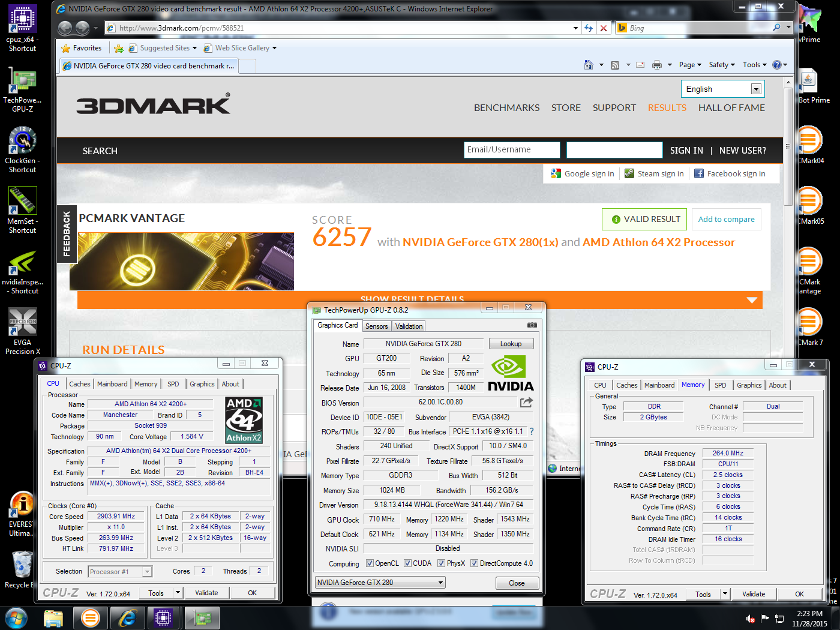Click the Facebook sign in button

[x=730, y=173]
